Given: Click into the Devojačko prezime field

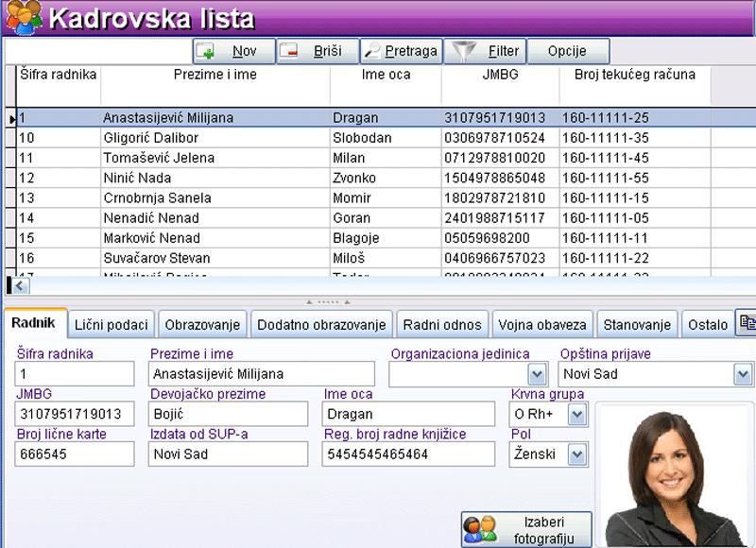Looking at the screenshot, I should 228,414.
